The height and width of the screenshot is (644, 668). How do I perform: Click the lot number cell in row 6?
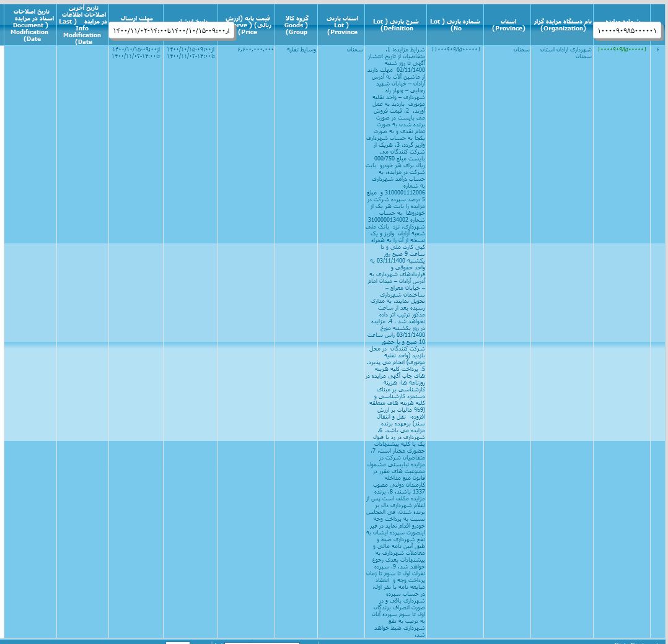click(456, 49)
